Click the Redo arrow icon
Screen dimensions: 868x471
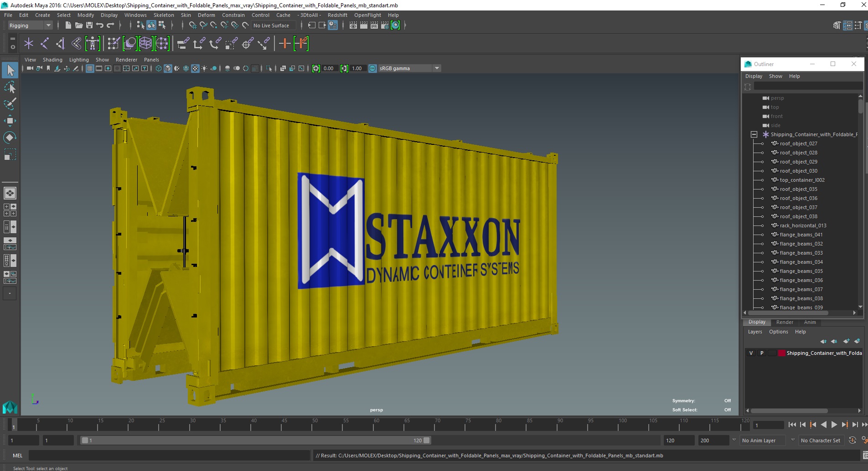click(110, 26)
